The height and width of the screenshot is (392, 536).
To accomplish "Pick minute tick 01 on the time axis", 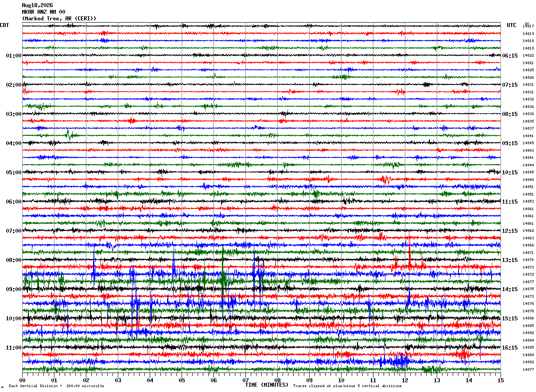I will pos(54,380).
